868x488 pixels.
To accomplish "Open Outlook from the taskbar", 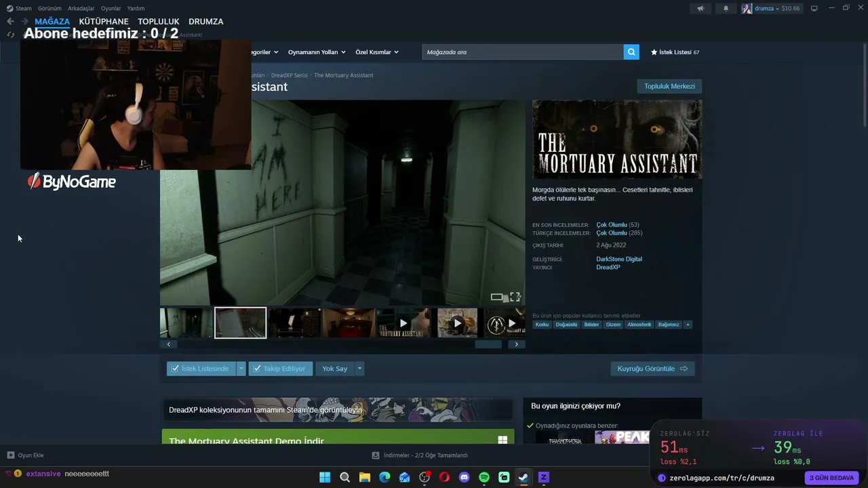I will [x=405, y=477].
